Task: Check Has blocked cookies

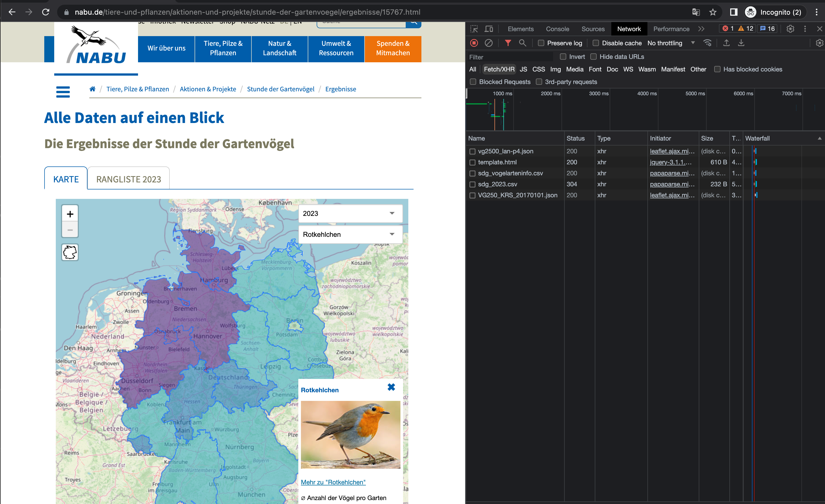Action: 717,69
